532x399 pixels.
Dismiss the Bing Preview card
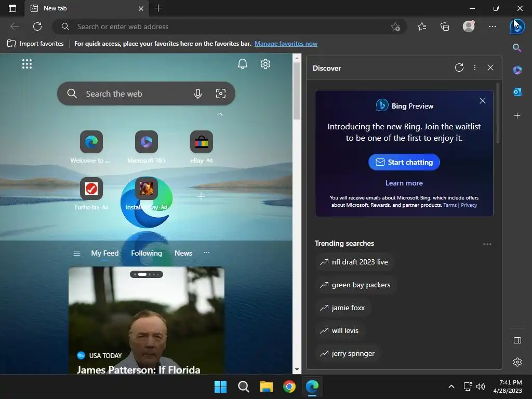[x=483, y=101]
